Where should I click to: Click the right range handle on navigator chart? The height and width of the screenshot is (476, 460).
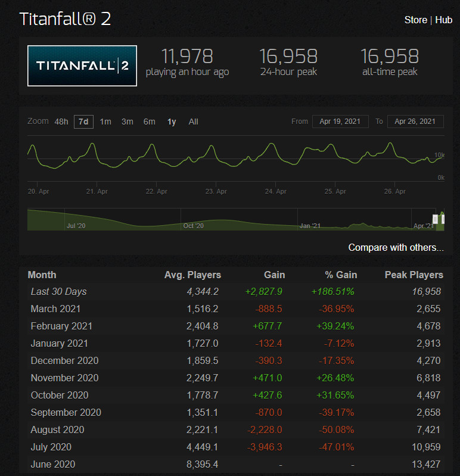pos(443,219)
